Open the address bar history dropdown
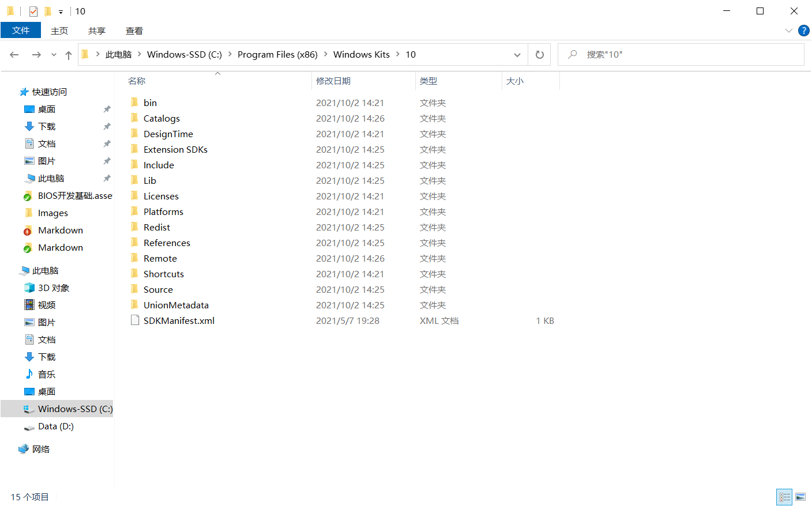Image resolution: width=812 pixels, height=506 pixels. pos(517,54)
